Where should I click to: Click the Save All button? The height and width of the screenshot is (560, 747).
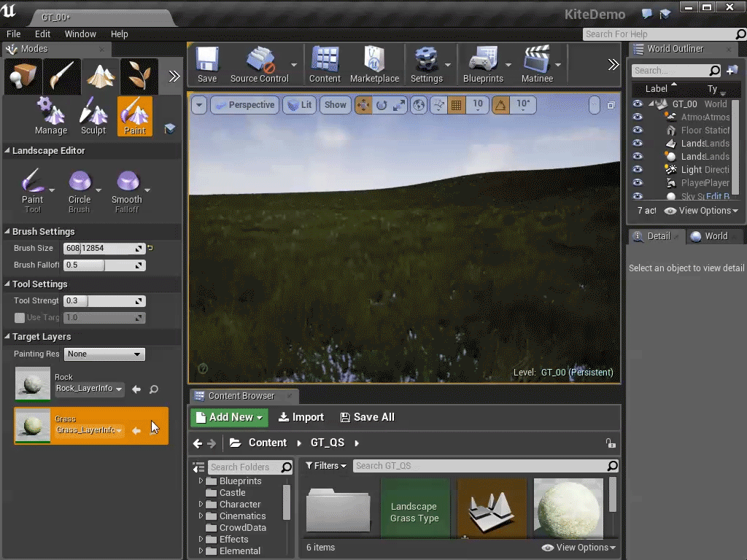(367, 417)
